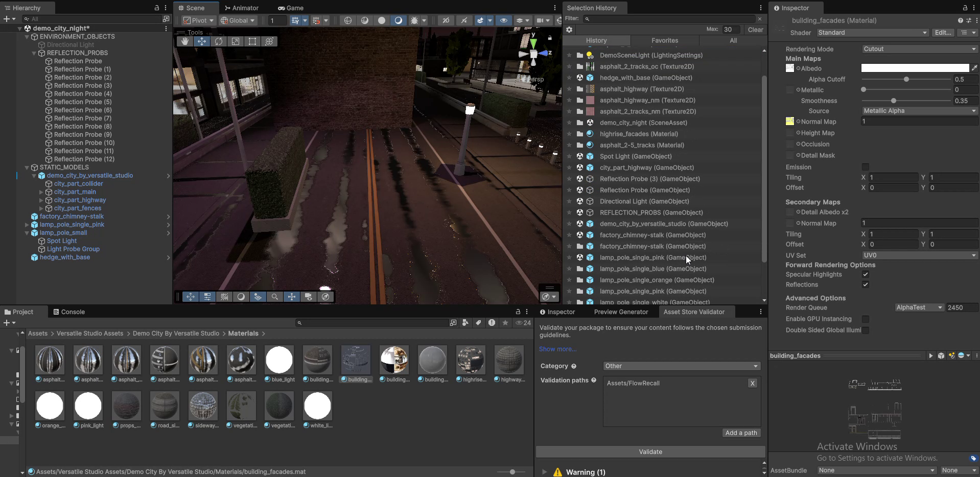
Task: Open Rendering Mode Cutout dropdown
Action: (920, 49)
